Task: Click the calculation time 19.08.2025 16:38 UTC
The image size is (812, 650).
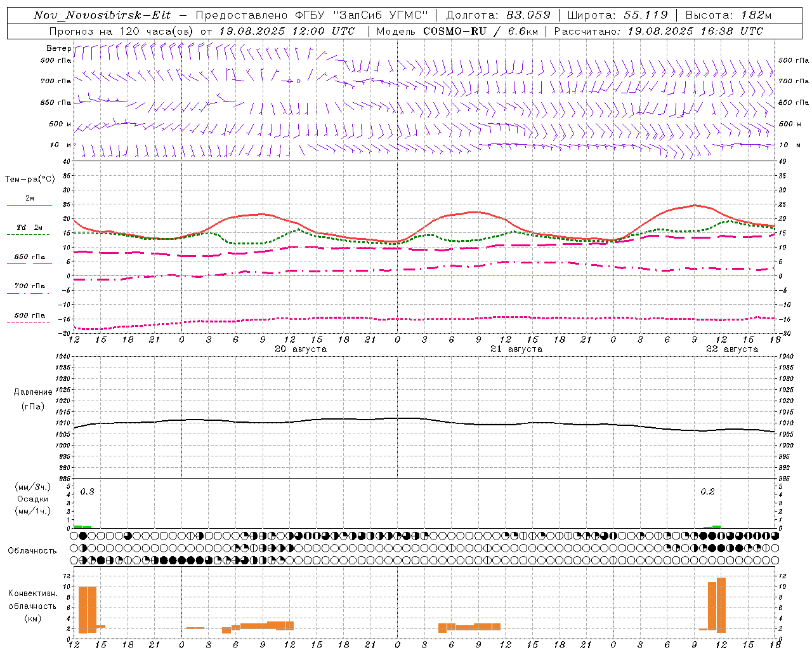Action: coord(695,31)
